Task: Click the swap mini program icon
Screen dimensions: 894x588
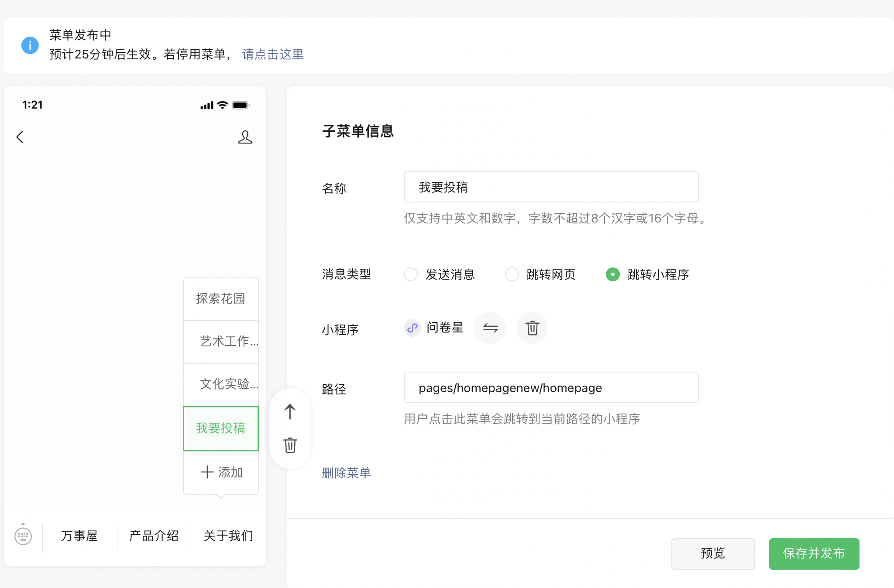Action: (490, 328)
